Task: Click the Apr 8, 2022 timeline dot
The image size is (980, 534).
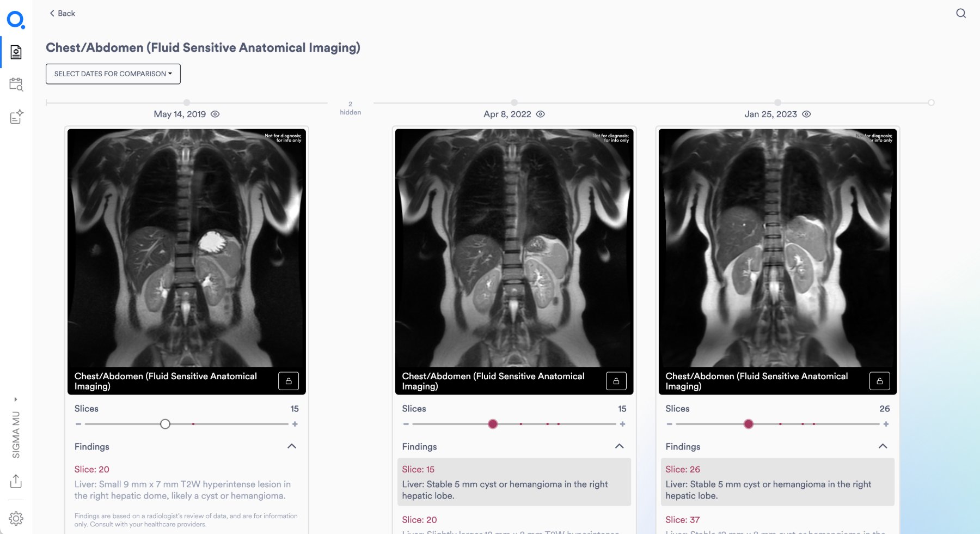Action: tap(514, 102)
